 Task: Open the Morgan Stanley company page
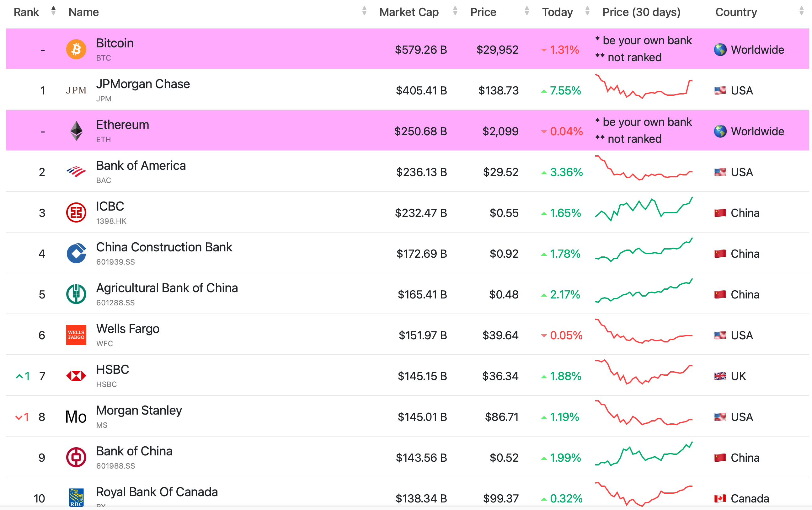click(x=139, y=411)
